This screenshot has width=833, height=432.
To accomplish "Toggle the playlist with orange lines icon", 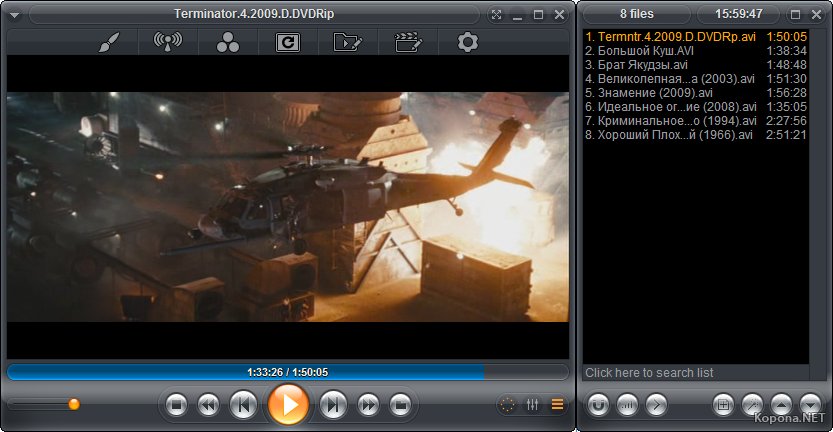I will tap(557, 405).
